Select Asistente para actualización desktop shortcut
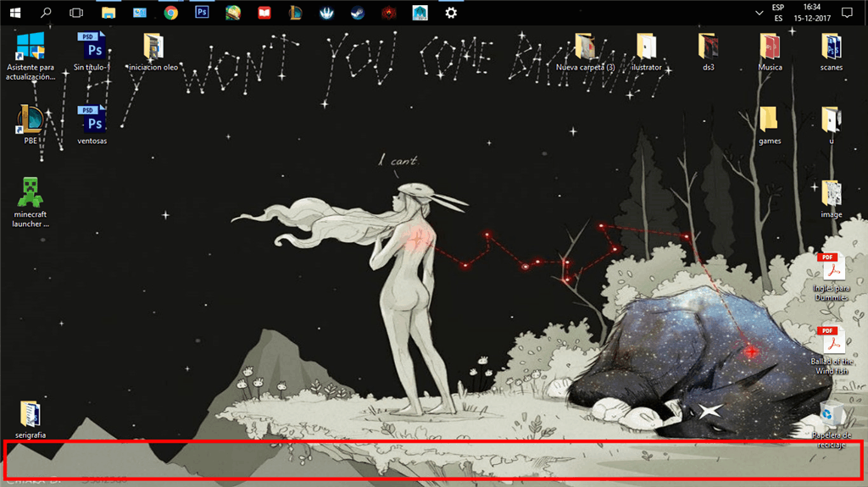 [31, 56]
